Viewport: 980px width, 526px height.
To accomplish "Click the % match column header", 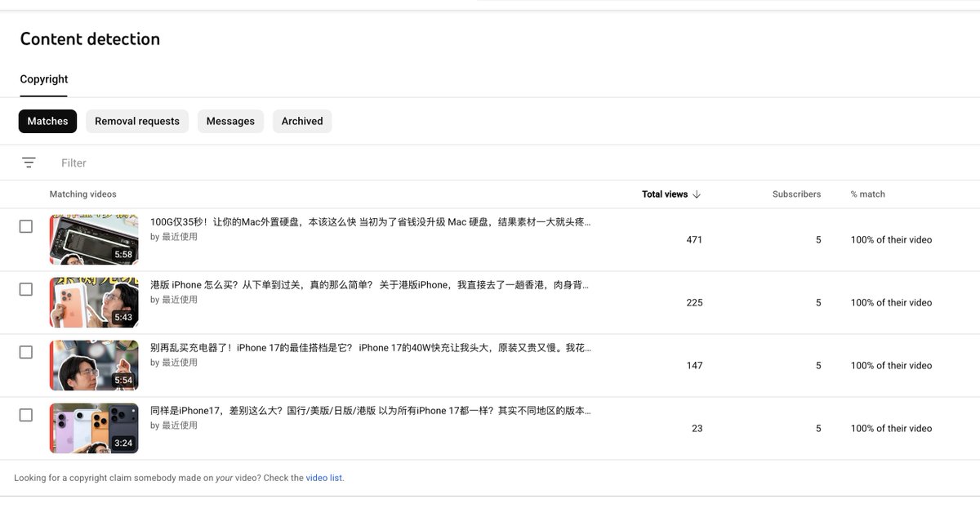I will click(x=866, y=194).
